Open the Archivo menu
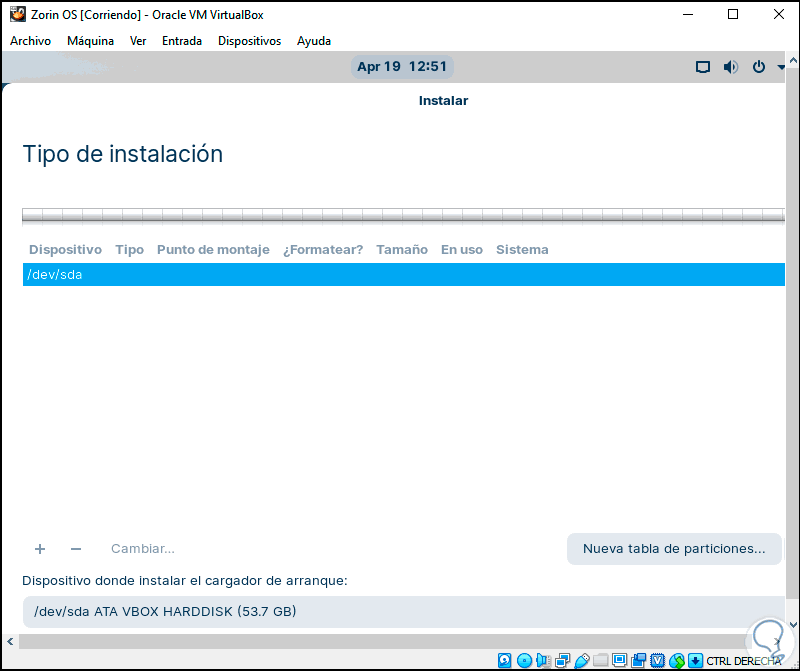The width and height of the screenshot is (801, 671). click(30, 41)
